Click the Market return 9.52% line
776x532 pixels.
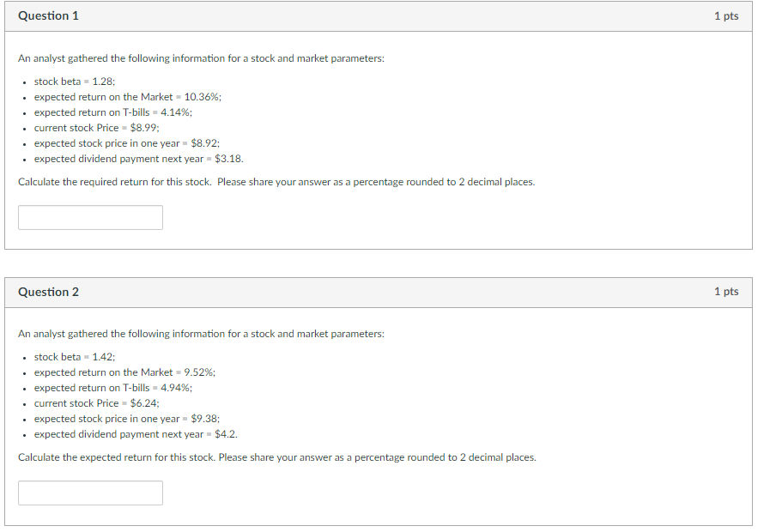(124, 372)
